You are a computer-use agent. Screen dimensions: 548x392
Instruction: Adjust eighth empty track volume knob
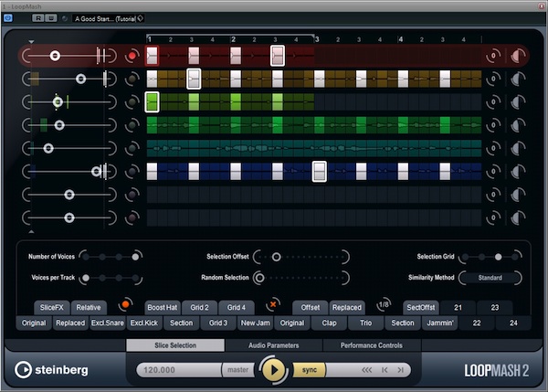tap(518, 217)
